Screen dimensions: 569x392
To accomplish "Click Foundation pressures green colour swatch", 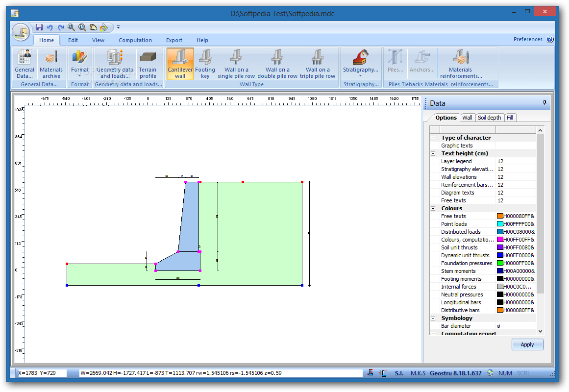I will tap(500, 263).
